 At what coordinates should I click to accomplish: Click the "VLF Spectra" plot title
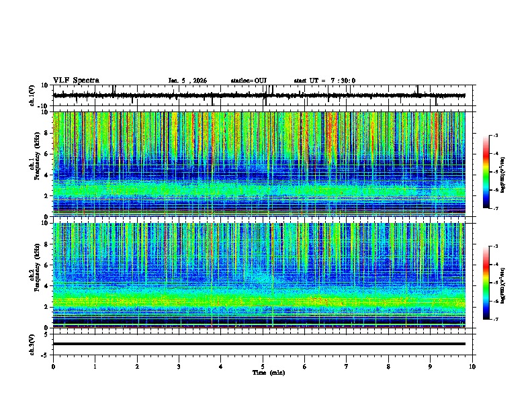click(x=76, y=81)
